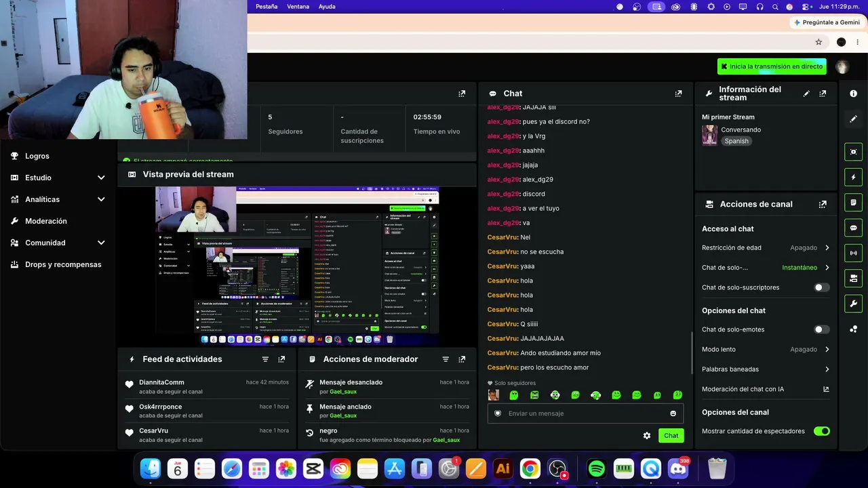Click chat message 'pero los escucho amor'
The image size is (868, 488).
tap(555, 367)
